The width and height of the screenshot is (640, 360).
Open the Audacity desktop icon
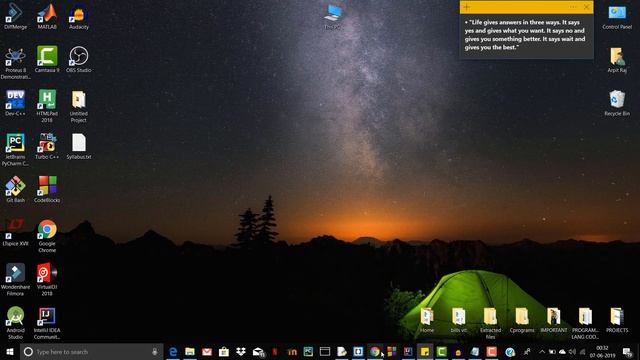pyautogui.click(x=78, y=16)
